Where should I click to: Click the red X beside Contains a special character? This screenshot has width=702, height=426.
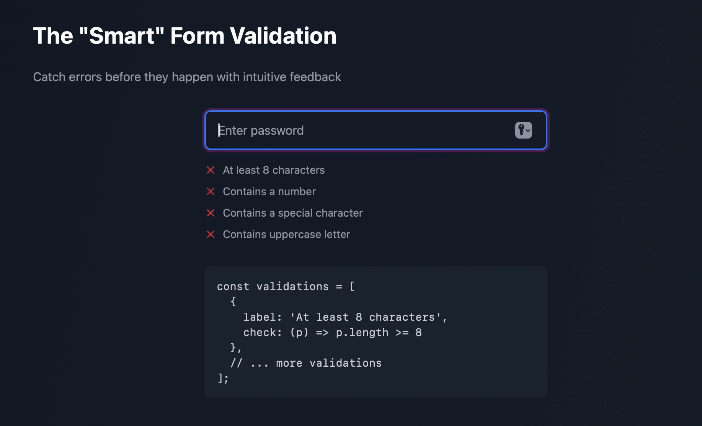click(x=210, y=213)
